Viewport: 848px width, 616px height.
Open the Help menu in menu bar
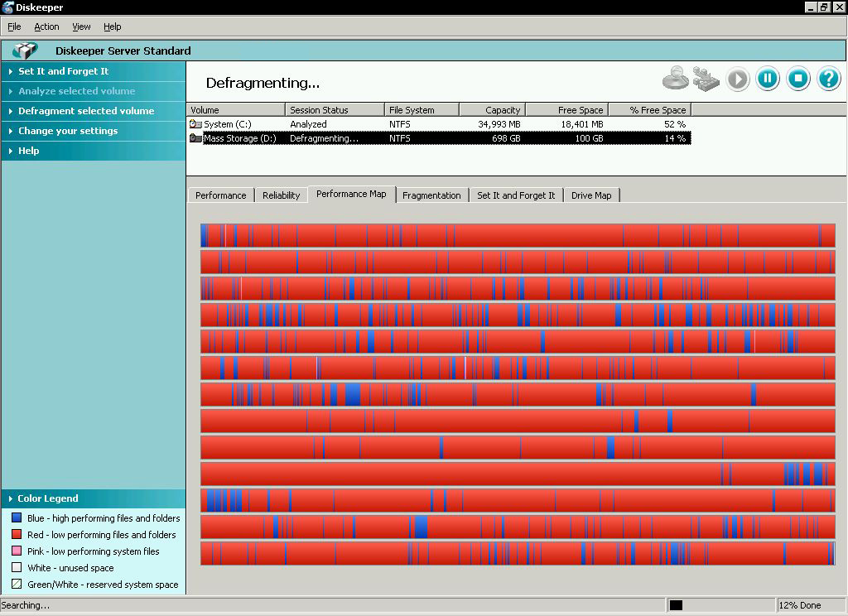[113, 26]
